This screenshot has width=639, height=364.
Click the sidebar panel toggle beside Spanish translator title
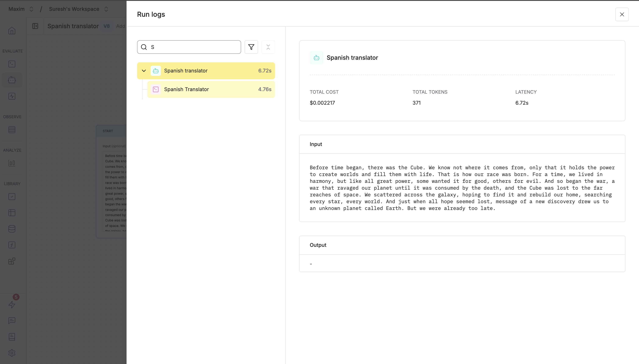pyautogui.click(x=35, y=26)
